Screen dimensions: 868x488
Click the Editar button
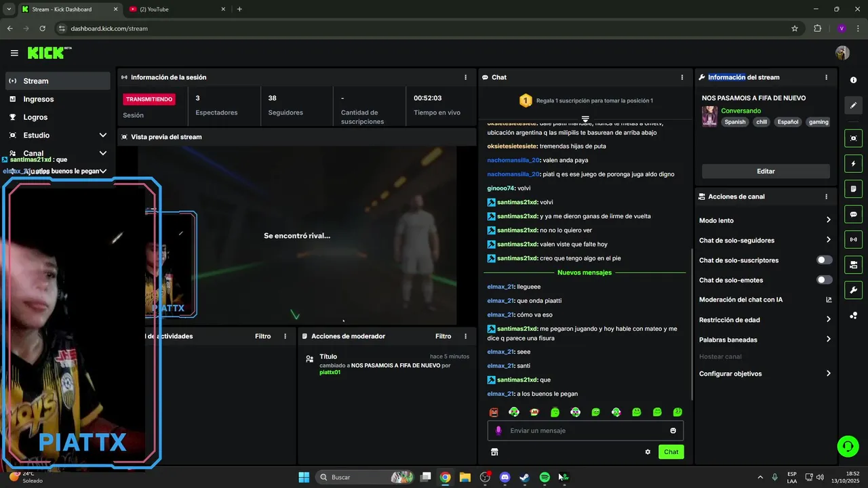[766, 171]
